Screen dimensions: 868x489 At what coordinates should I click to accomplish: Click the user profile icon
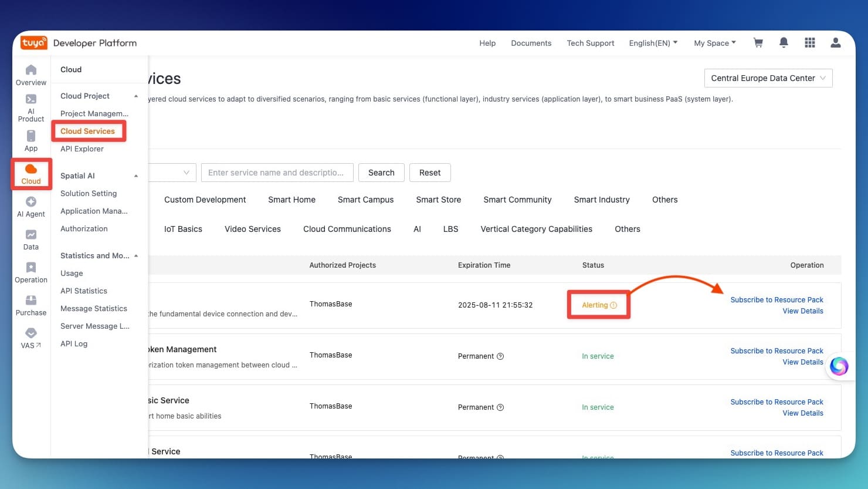click(836, 43)
